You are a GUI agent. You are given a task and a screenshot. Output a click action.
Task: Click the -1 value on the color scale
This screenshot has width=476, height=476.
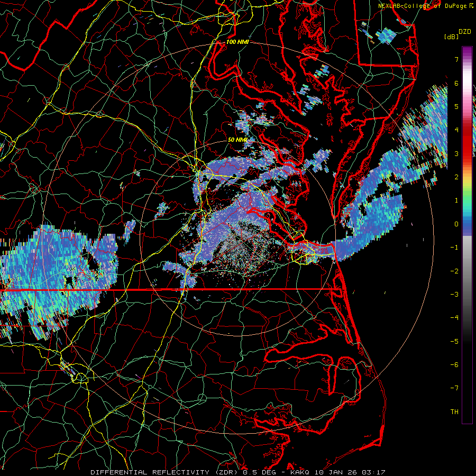[454, 248]
